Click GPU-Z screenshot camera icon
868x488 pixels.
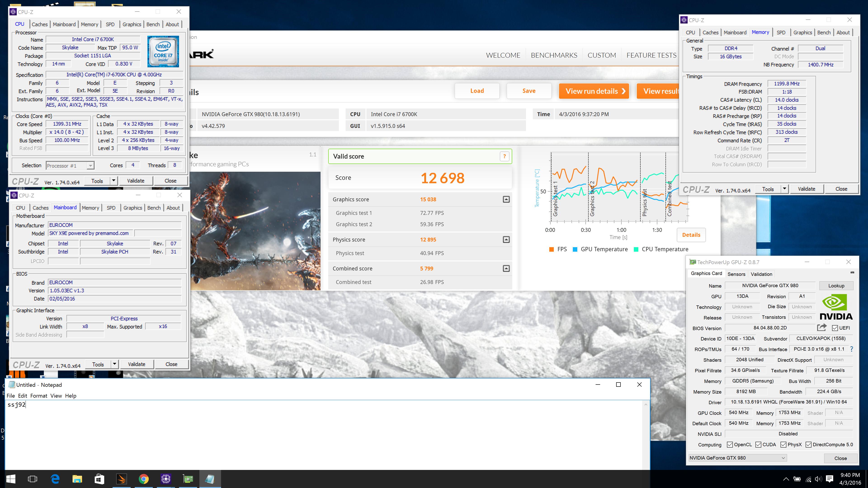click(852, 272)
